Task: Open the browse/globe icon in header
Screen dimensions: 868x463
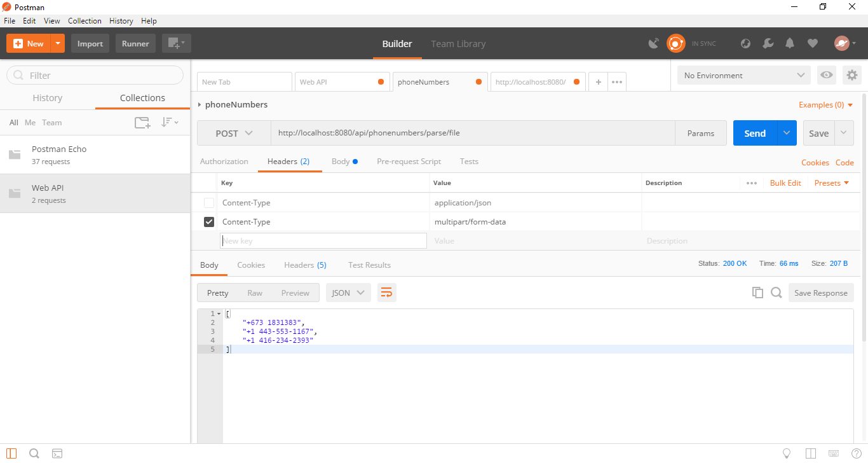Action: (746, 43)
